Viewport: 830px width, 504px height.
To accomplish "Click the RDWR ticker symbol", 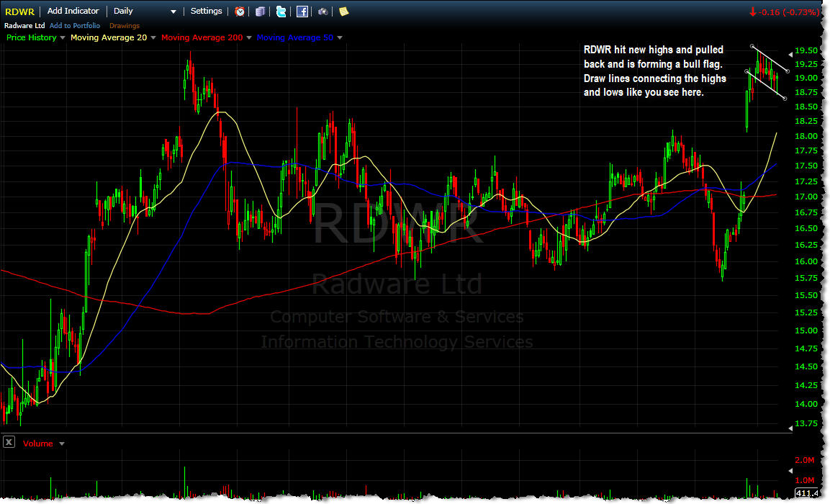I will click(x=19, y=12).
